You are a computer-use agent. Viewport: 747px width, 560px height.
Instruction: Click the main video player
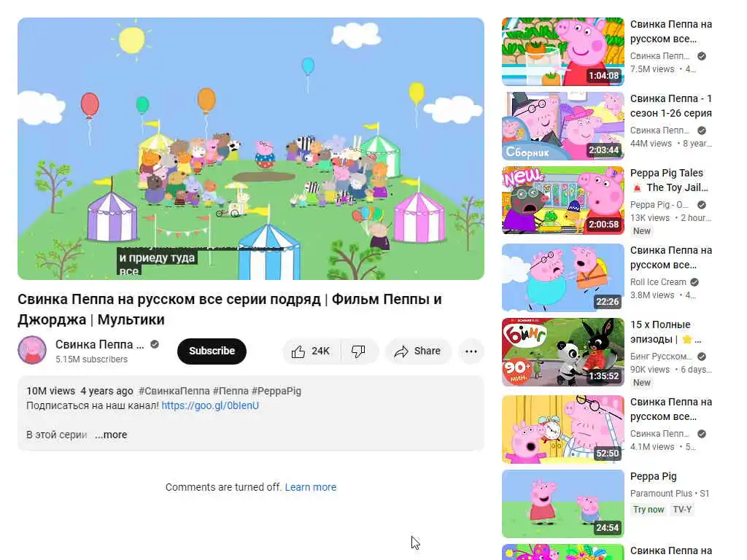[251, 149]
